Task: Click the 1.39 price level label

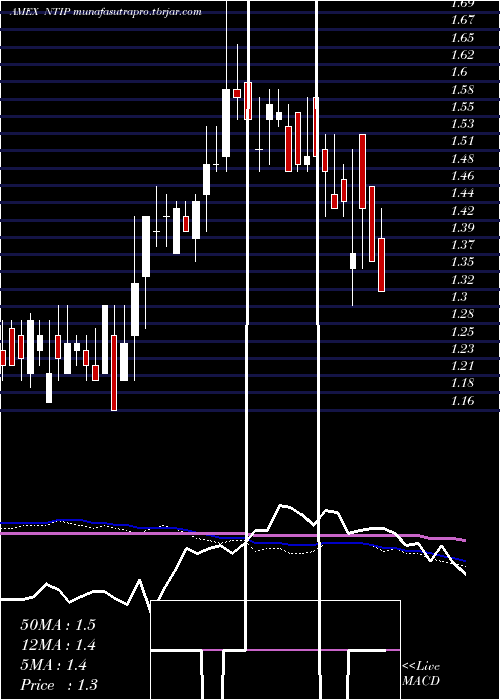Action: [x=462, y=228]
